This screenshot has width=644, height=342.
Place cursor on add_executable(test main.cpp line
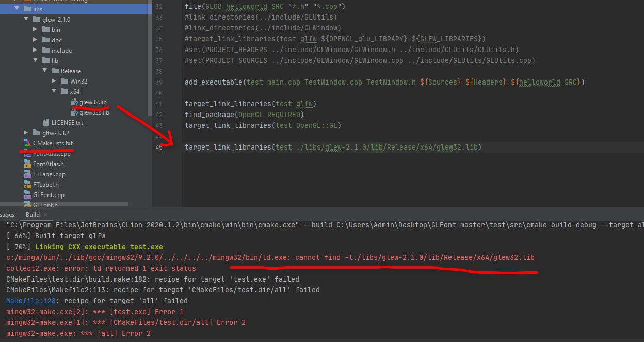(x=384, y=82)
